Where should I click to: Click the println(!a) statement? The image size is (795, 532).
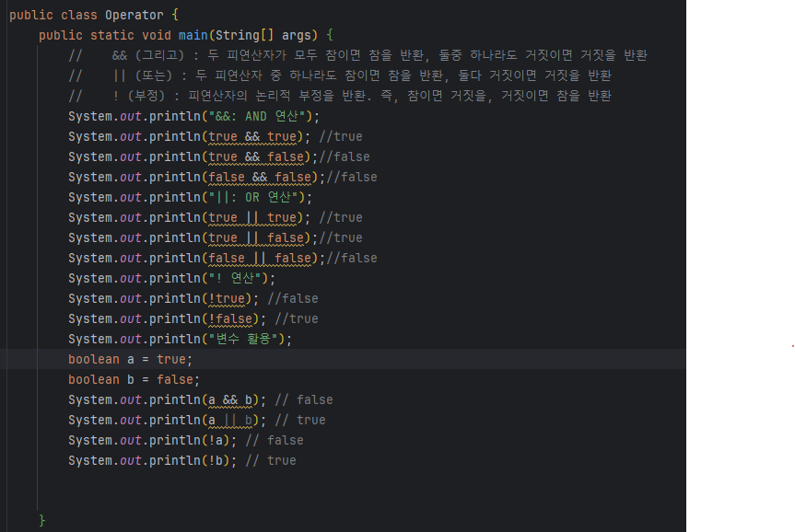[x=152, y=441]
